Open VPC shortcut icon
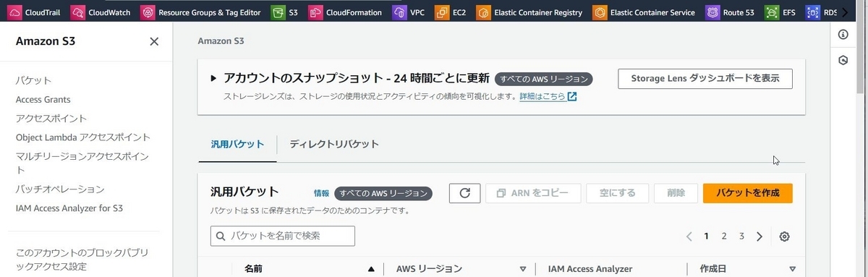Viewport: 868px width, 277px height. [399, 12]
